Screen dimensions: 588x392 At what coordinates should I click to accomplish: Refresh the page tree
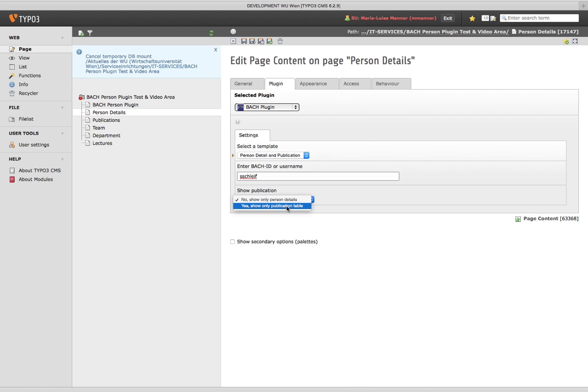(x=211, y=33)
